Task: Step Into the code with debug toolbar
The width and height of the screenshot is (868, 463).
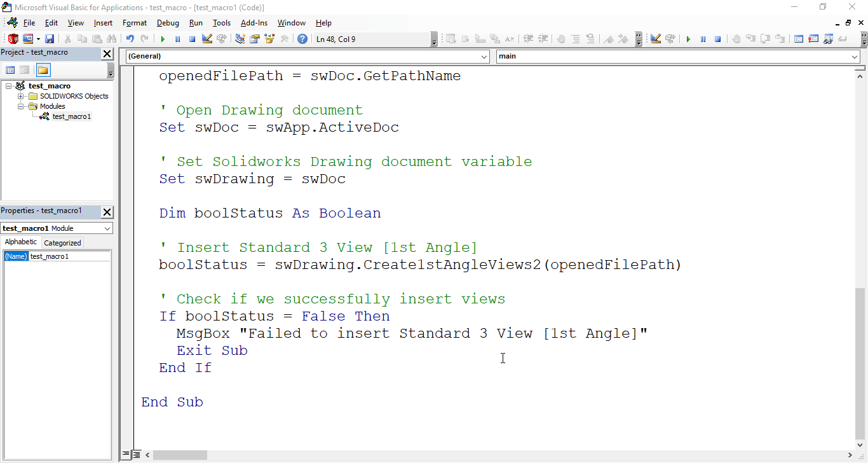Action: click(750, 38)
